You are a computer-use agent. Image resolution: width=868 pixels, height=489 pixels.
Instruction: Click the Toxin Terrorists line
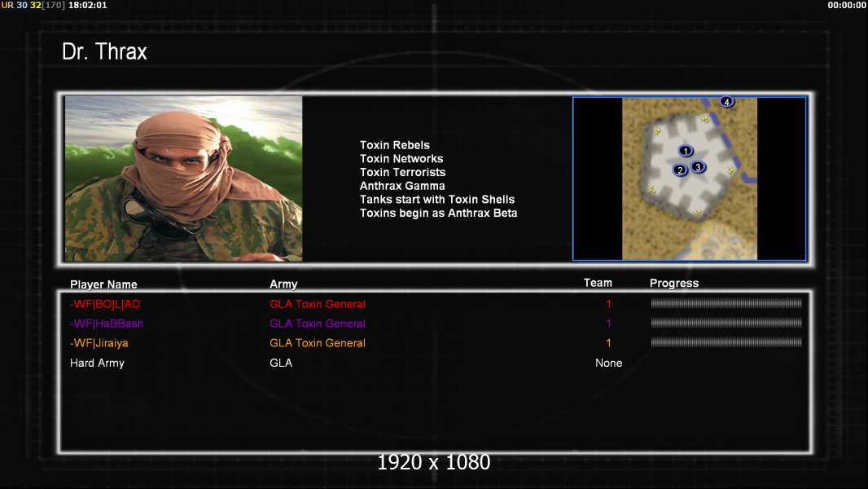pyautogui.click(x=402, y=172)
